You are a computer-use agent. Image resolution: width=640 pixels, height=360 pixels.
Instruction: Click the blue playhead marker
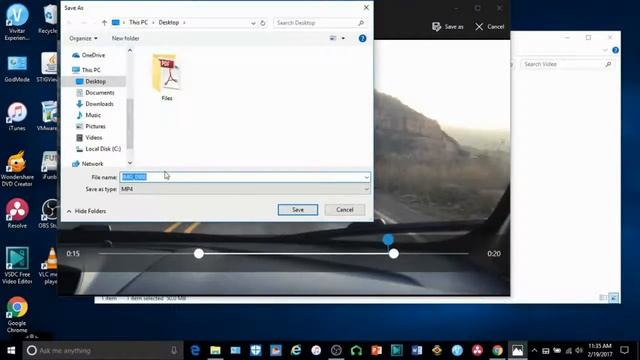click(388, 240)
